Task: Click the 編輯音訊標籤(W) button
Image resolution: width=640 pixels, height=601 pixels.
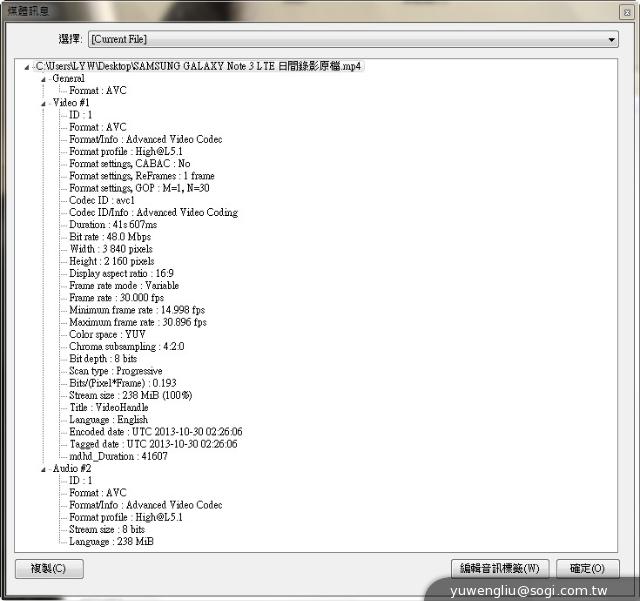Action: point(499,568)
